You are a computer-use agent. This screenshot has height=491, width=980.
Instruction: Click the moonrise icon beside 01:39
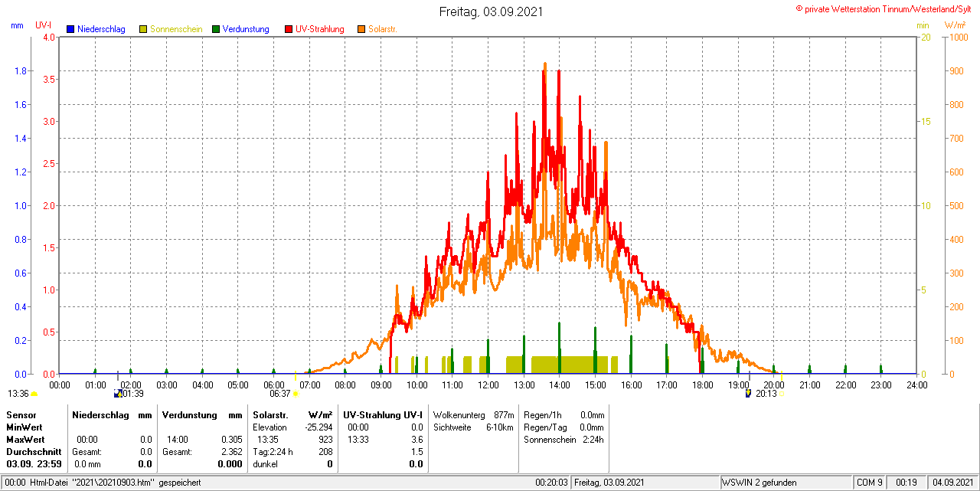(x=117, y=394)
